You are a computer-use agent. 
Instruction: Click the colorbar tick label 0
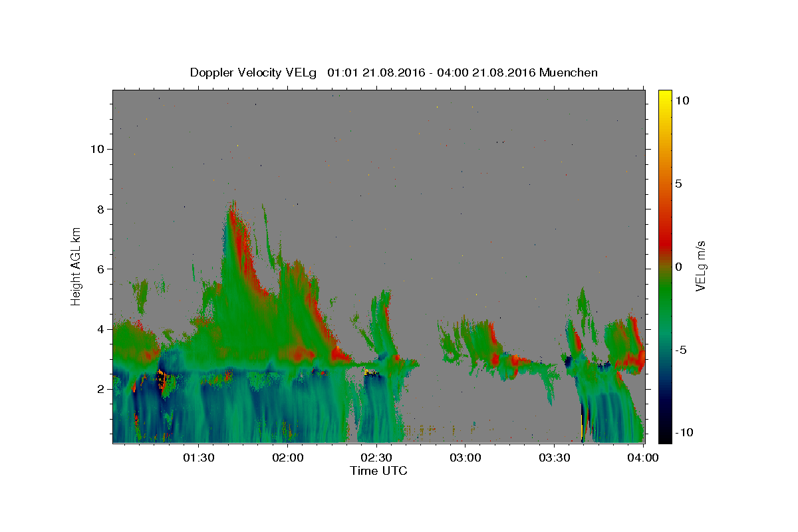(678, 266)
